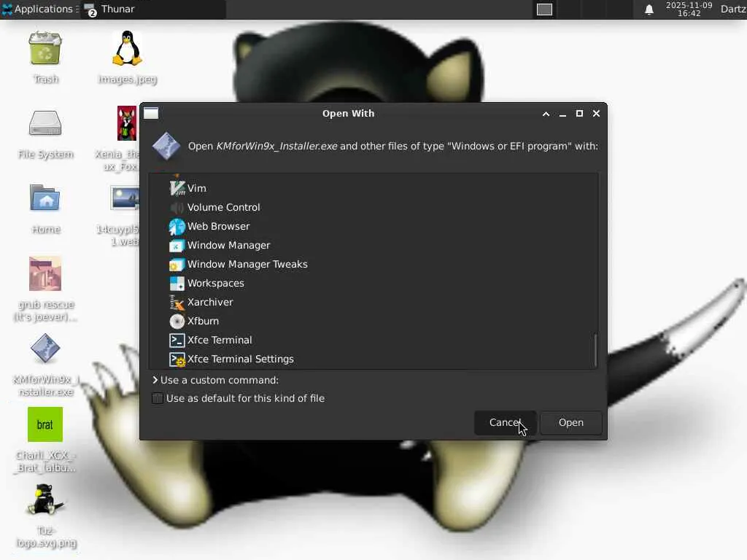Click the green brat album desktop icon
The width and height of the screenshot is (747, 560).
click(x=45, y=424)
